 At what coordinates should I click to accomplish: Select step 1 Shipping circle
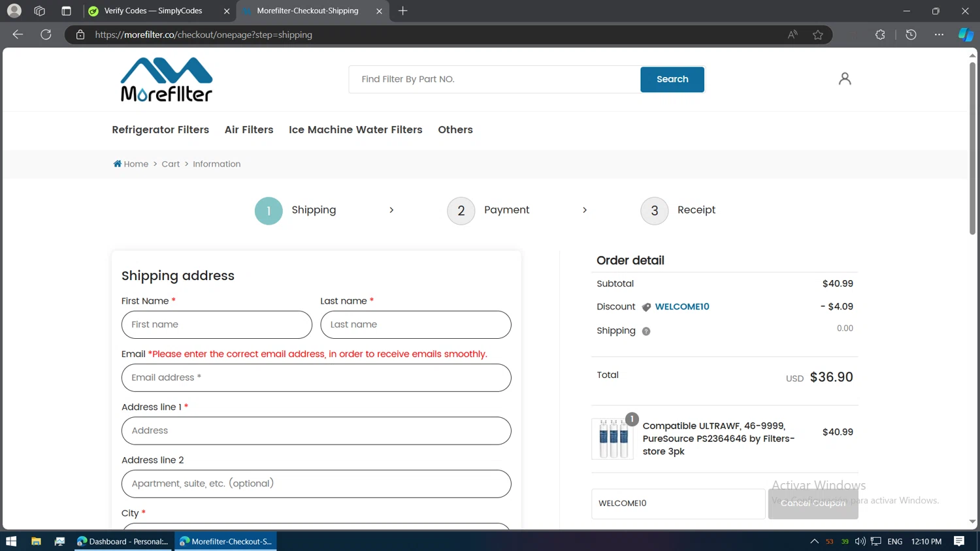269,211
